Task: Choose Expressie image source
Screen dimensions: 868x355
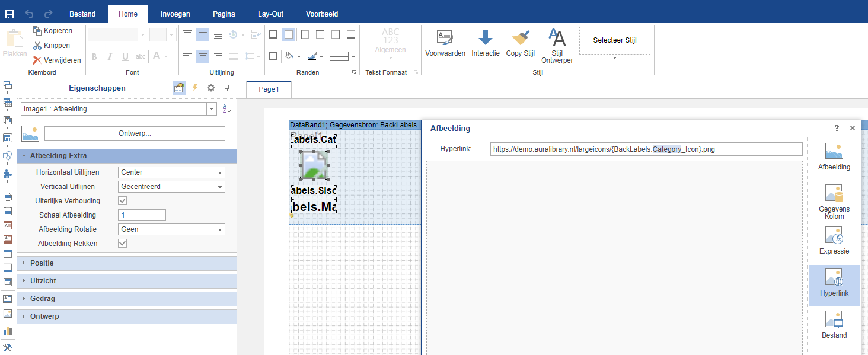Action: click(x=834, y=241)
